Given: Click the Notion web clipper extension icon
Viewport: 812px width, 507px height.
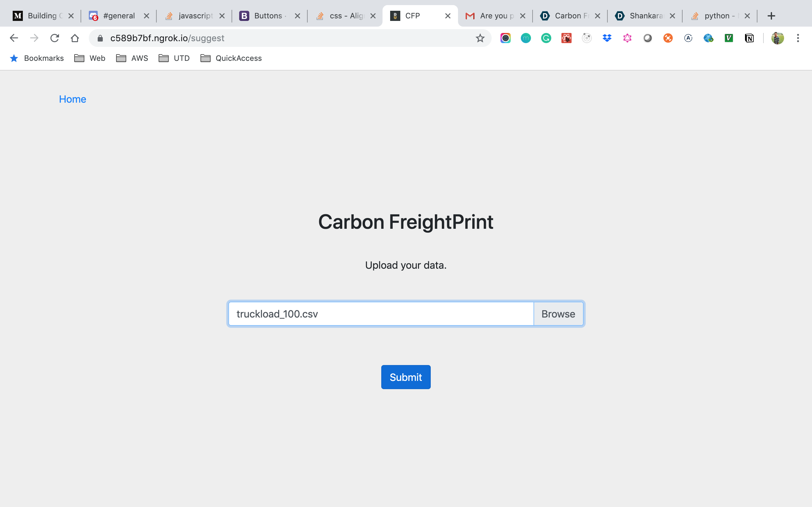Looking at the screenshot, I should tap(749, 38).
